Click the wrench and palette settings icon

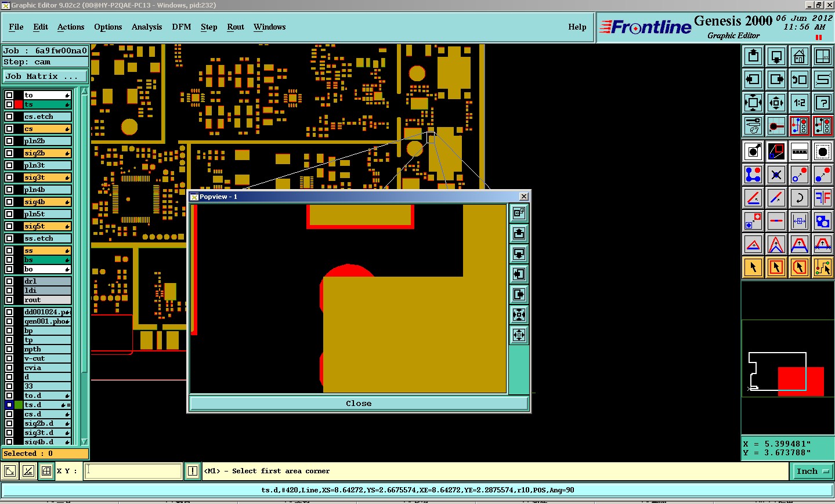(753, 126)
